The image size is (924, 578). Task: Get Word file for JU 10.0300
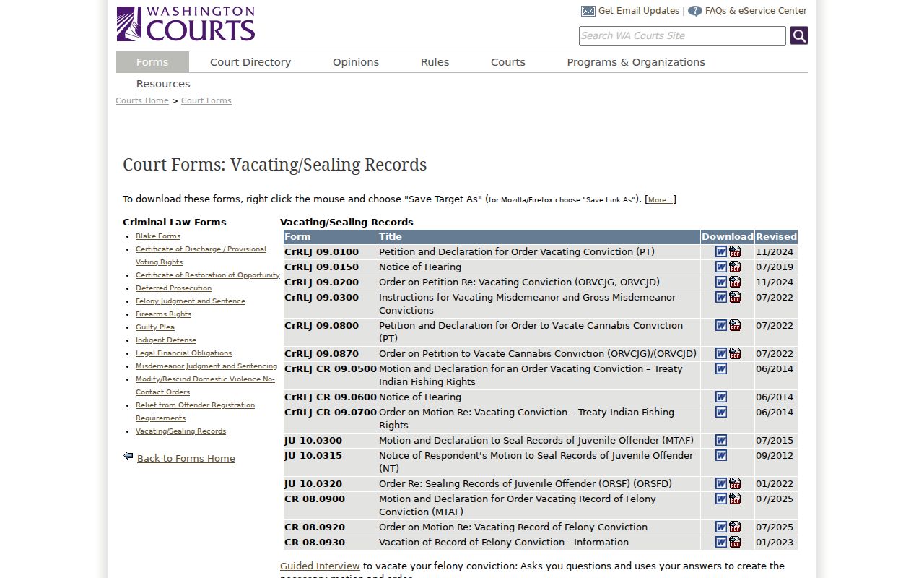[x=721, y=440]
